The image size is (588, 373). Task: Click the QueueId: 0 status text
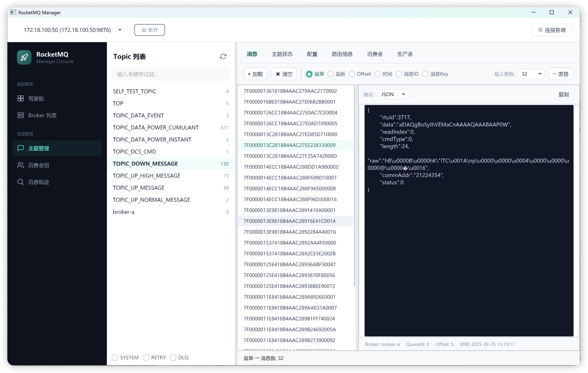click(x=418, y=344)
